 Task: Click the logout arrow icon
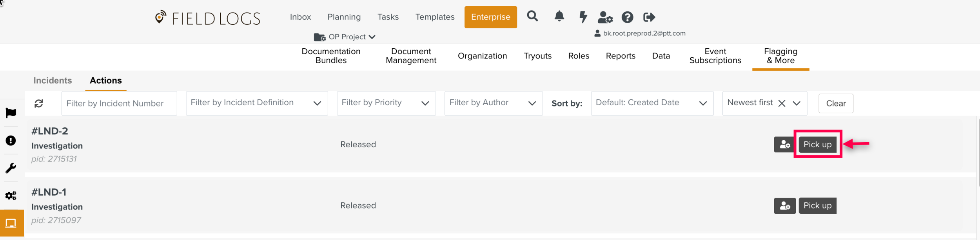coord(649,17)
